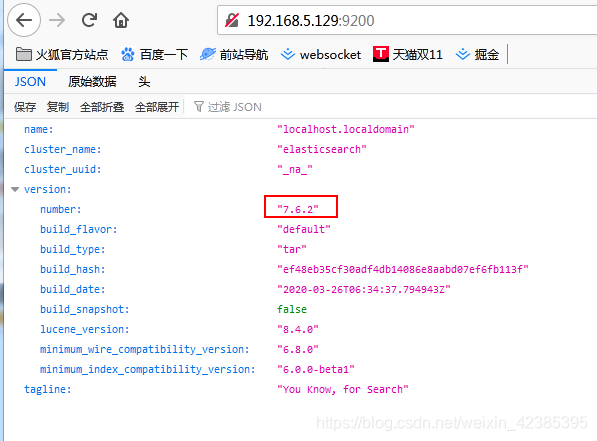Select the "tar" build type value

tap(292, 249)
